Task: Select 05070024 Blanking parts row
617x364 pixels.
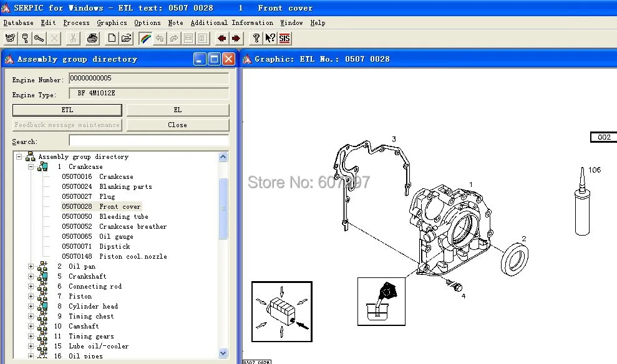Action: [107, 187]
